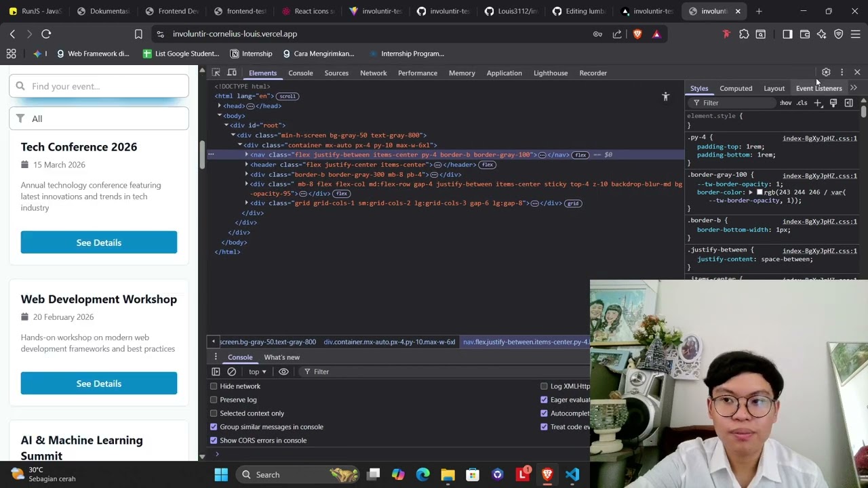Reload the page with the refresh icon

[46, 34]
